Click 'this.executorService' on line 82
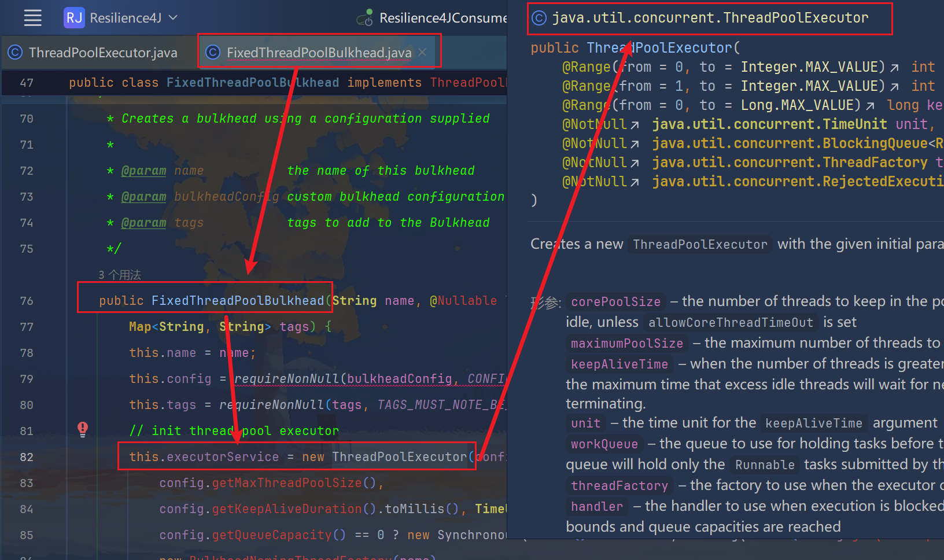 tap(204, 457)
